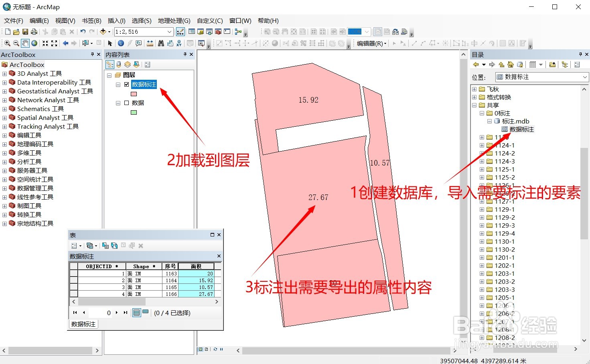
Task: Open Table Options dropdown in table window
Action: tap(76, 245)
